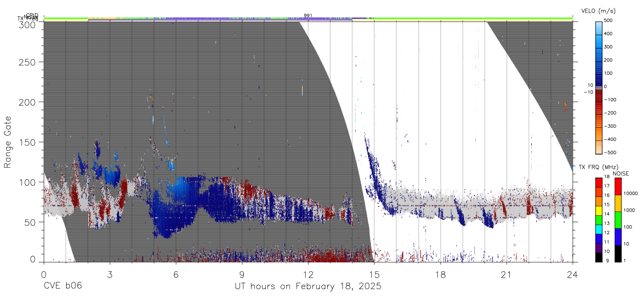Screen dimensions: 644x297
Task: Click the 24 hour tick on the x-axis
Action: (573, 274)
